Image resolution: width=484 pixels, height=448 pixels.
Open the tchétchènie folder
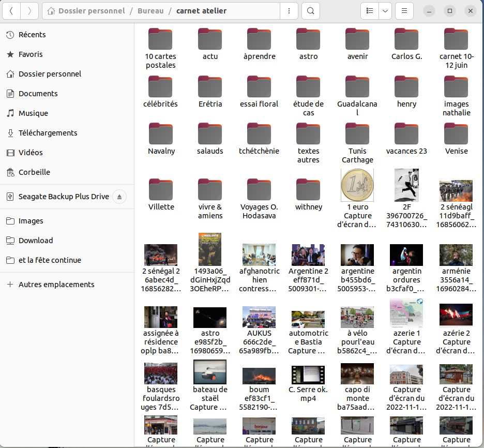point(259,135)
